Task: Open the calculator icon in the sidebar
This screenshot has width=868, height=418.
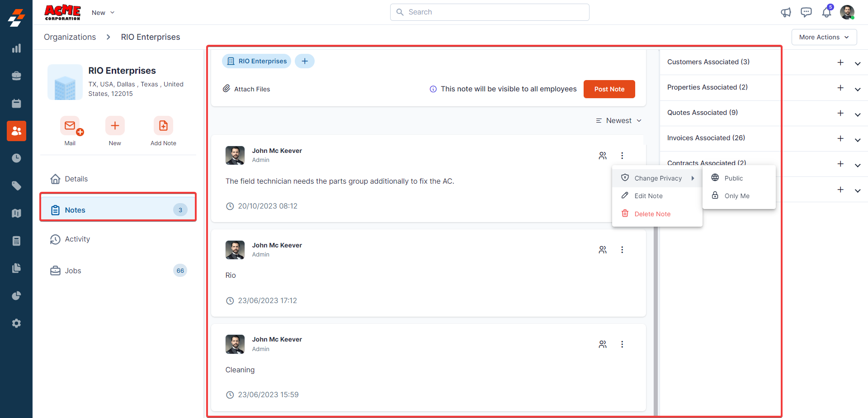Action: click(16, 241)
